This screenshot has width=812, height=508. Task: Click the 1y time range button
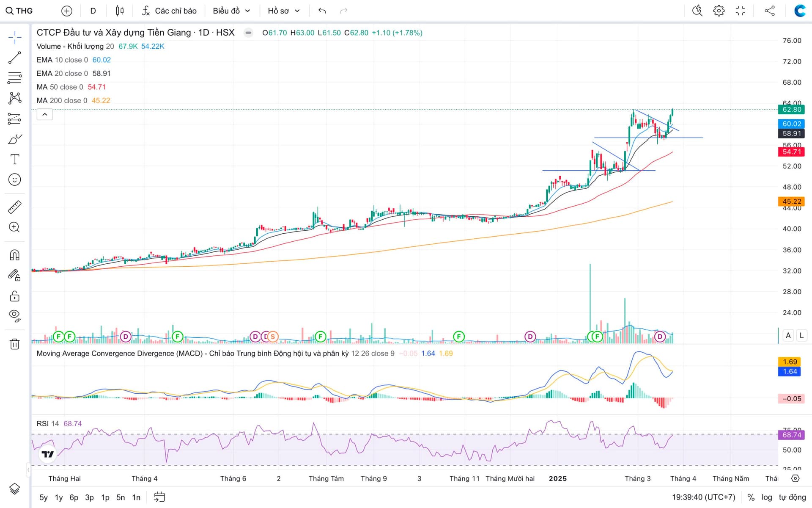59,497
